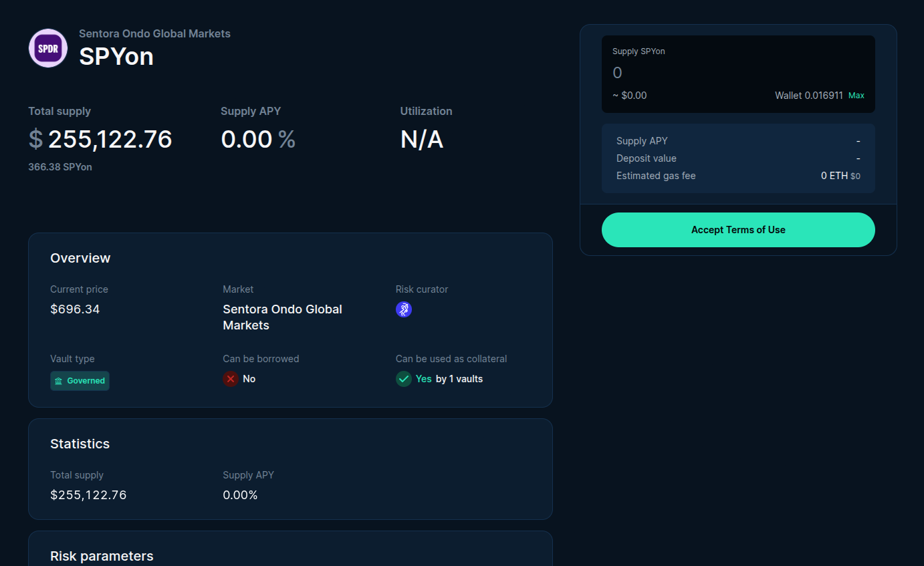Click the Risk parameters section heading

click(102, 556)
